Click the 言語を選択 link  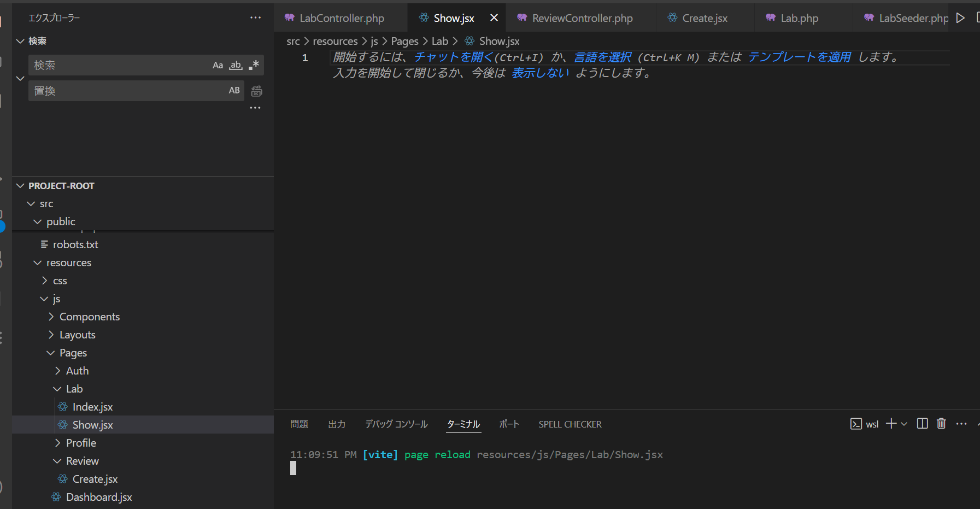602,57
